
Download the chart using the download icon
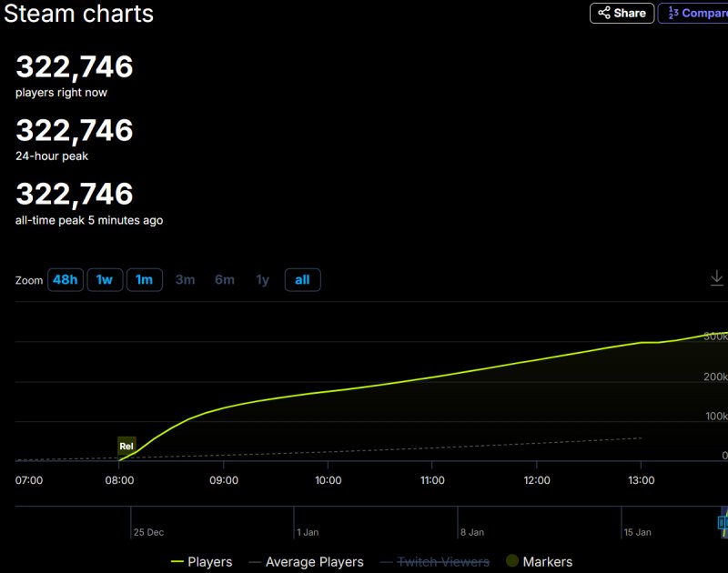click(716, 278)
